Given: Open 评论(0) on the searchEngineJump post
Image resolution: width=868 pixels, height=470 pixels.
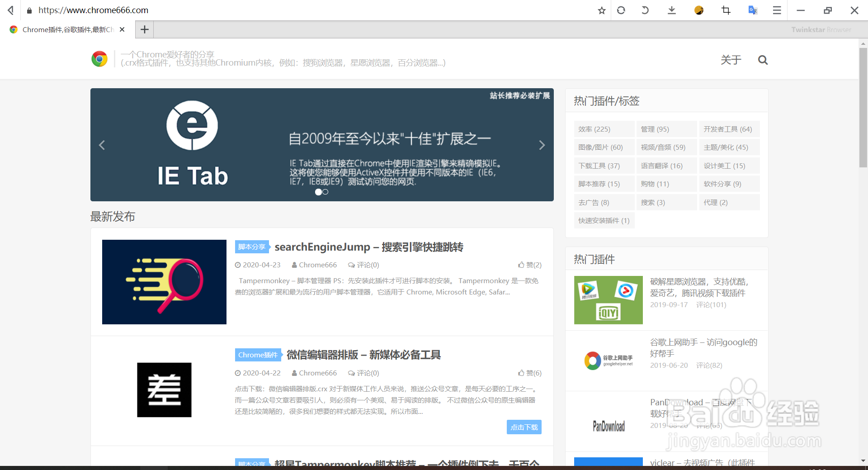Looking at the screenshot, I should coord(363,265).
